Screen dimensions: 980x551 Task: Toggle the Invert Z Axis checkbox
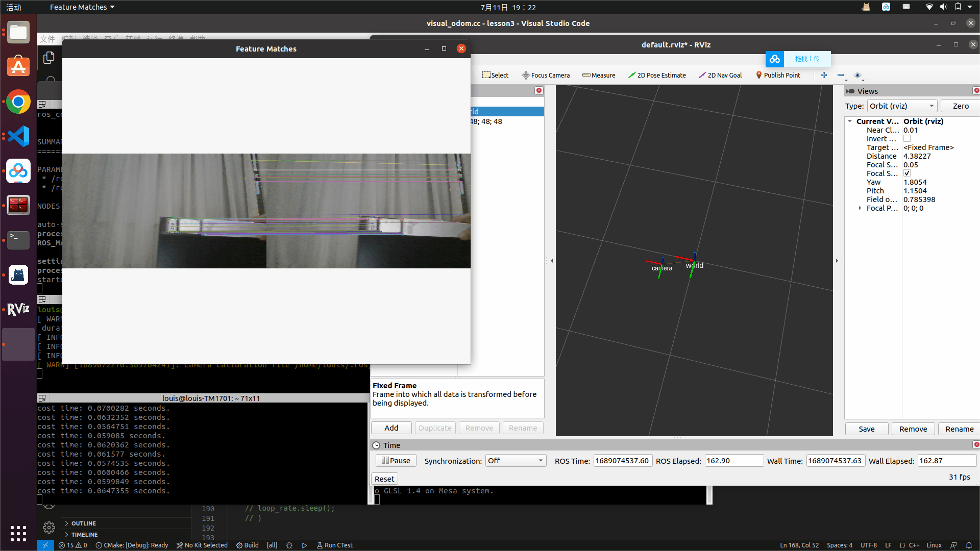coord(907,139)
